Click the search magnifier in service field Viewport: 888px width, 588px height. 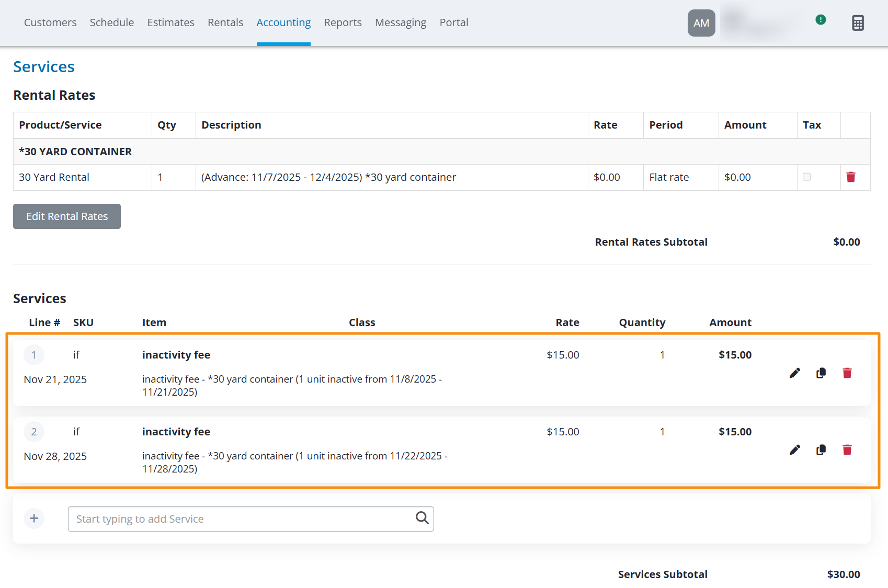(x=422, y=518)
